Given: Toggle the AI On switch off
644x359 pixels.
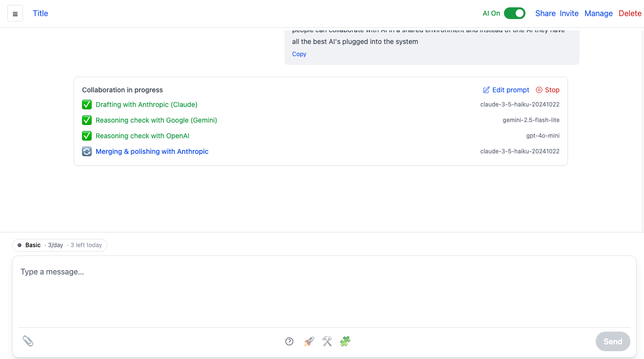Looking at the screenshot, I should 514,13.
